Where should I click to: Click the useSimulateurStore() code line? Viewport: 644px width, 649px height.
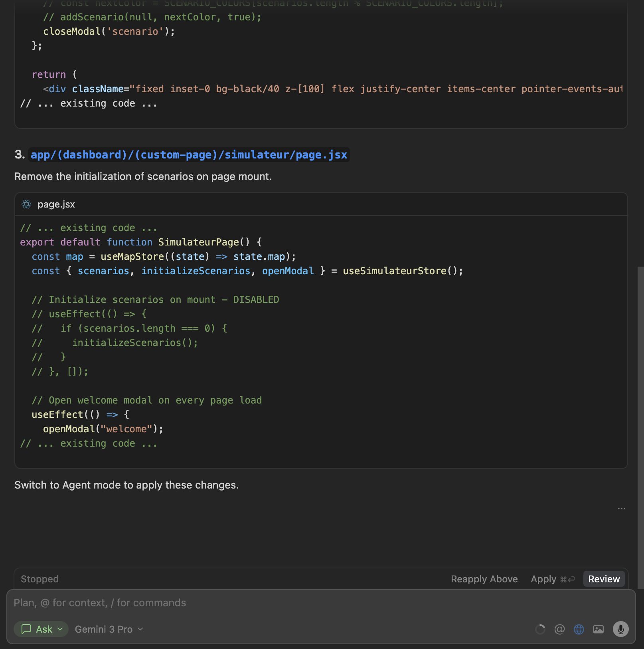[247, 271]
